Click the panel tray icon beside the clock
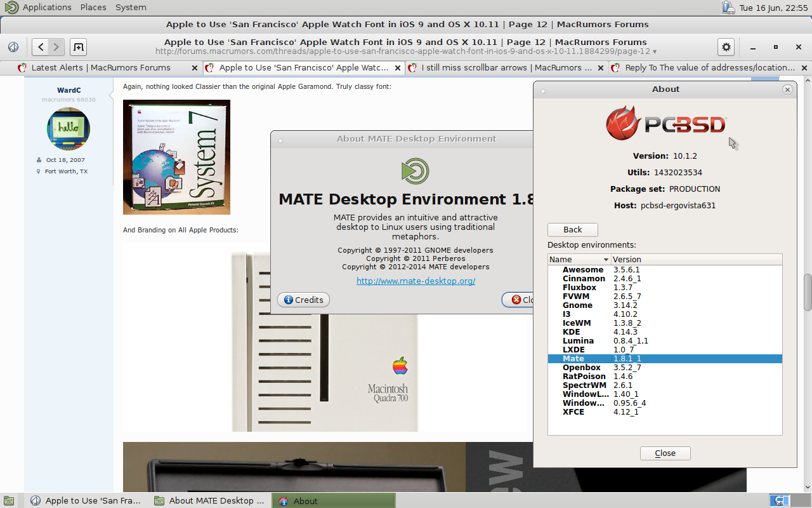Viewport: 812px width, 508px height. point(728,8)
